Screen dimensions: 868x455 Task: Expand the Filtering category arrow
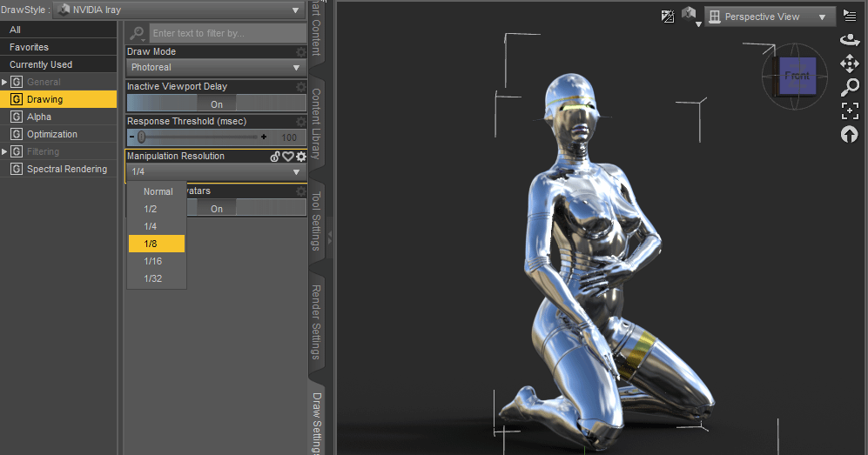point(4,151)
